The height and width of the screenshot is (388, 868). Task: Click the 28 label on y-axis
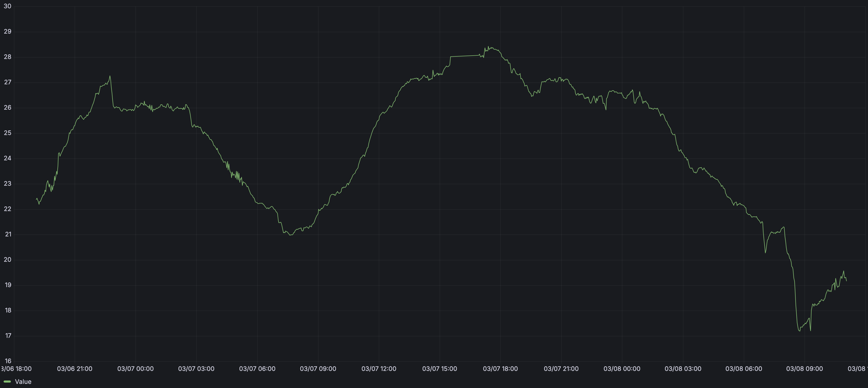pyautogui.click(x=8, y=57)
